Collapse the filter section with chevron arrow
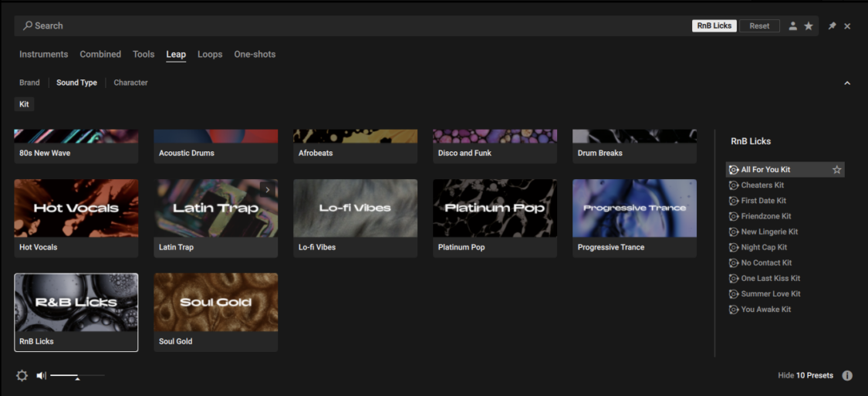The height and width of the screenshot is (396, 868). point(847,83)
